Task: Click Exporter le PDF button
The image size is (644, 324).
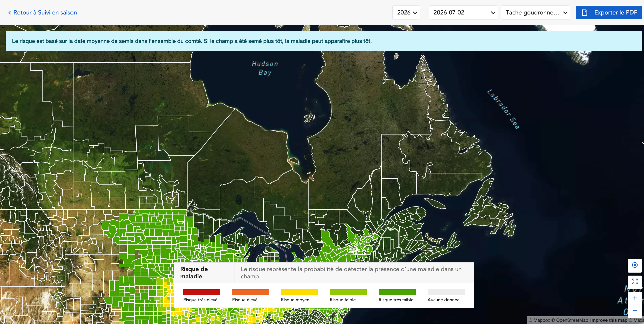Action: [609, 12]
